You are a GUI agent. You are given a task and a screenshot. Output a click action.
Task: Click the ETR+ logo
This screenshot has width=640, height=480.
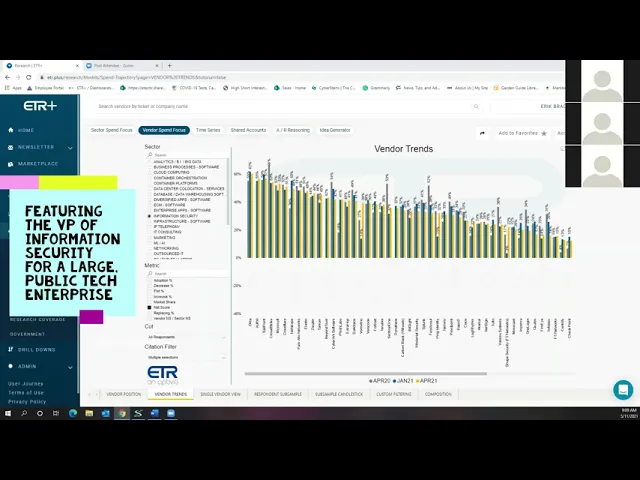click(40, 106)
